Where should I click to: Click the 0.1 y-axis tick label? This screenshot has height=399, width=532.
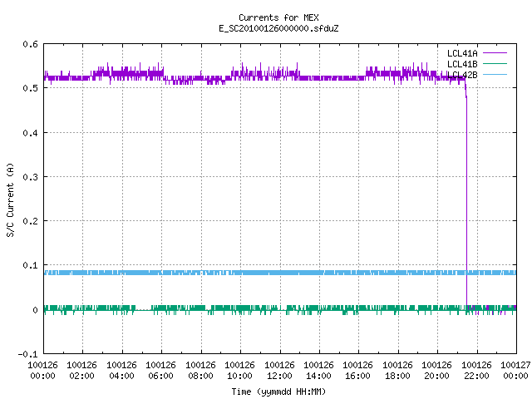click(x=30, y=265)
